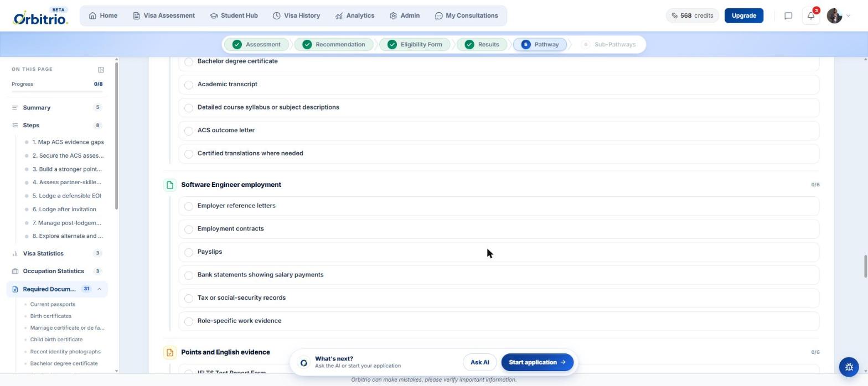This screenshot has width=868, height=386.
Task: Go to the Sub-Pathways step
Action: point(609,45)
